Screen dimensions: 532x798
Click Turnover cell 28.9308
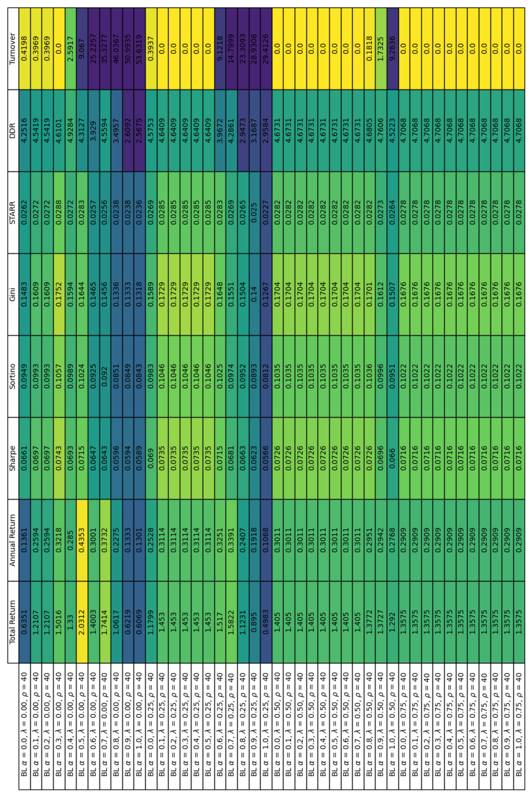[x=255, y=49]
